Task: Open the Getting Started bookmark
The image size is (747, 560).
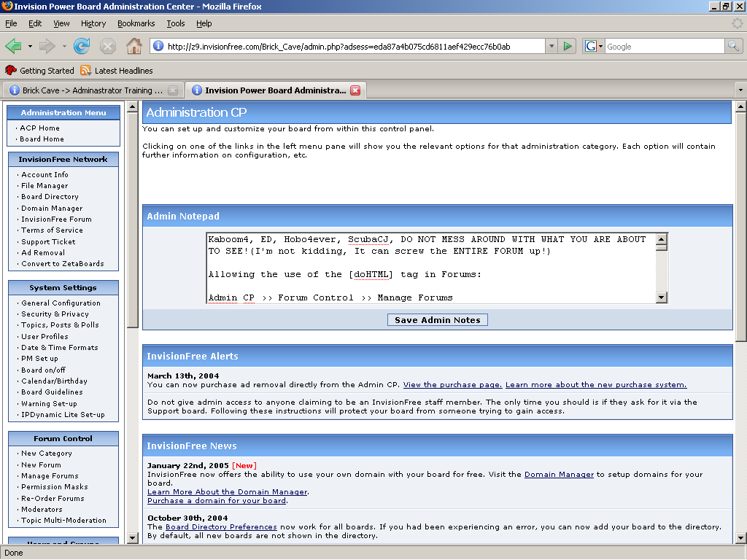Action: tap(40, 71)
